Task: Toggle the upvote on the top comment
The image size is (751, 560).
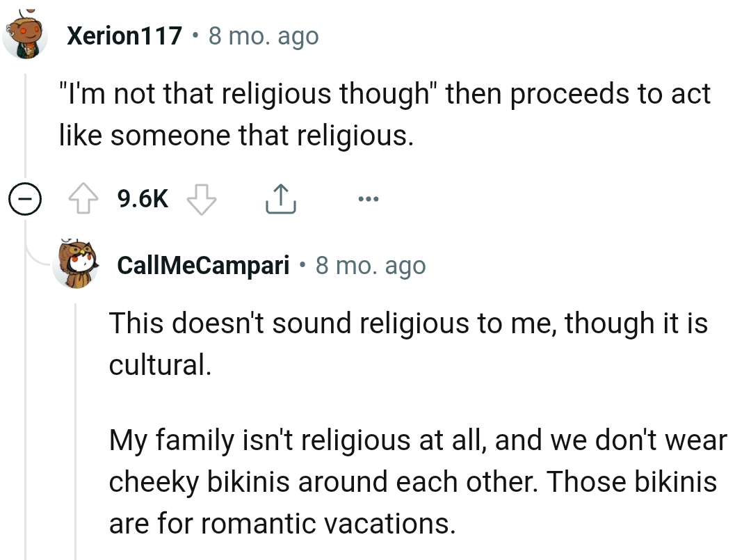Action: 86,198
